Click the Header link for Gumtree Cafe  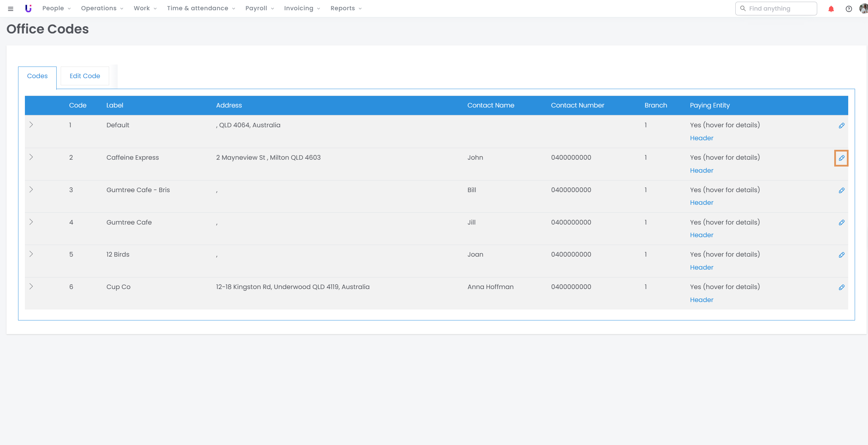click(702, 235)
